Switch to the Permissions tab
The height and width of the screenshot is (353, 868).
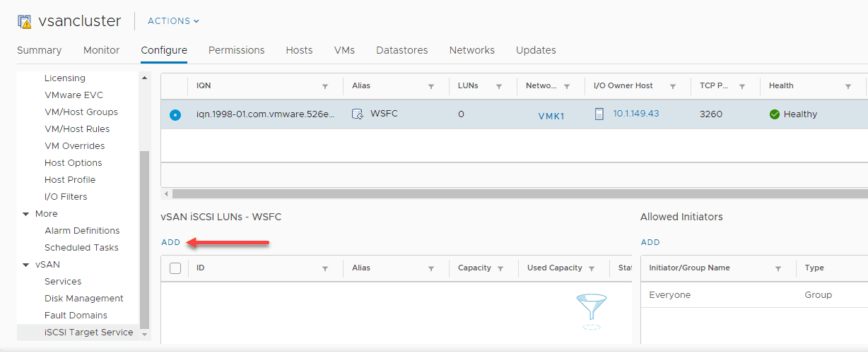pyautogui.click(x=236, y=50)
